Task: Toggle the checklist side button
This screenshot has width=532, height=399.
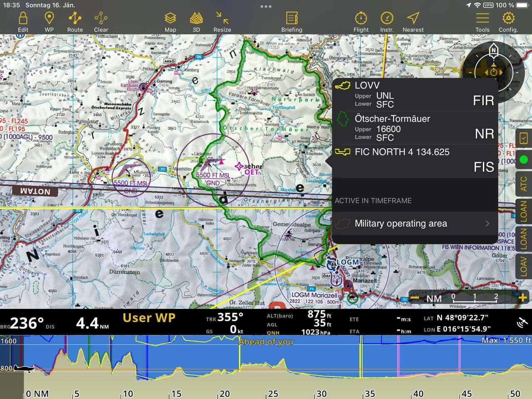Action: tap(524, 138)
